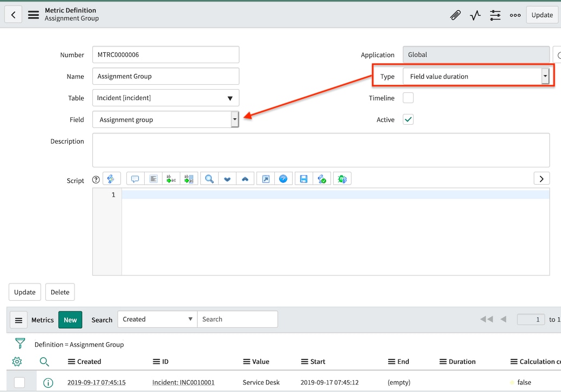561x392 pixels.
Task: Open Calculation complete column header menu
Action: pos(514,362)
